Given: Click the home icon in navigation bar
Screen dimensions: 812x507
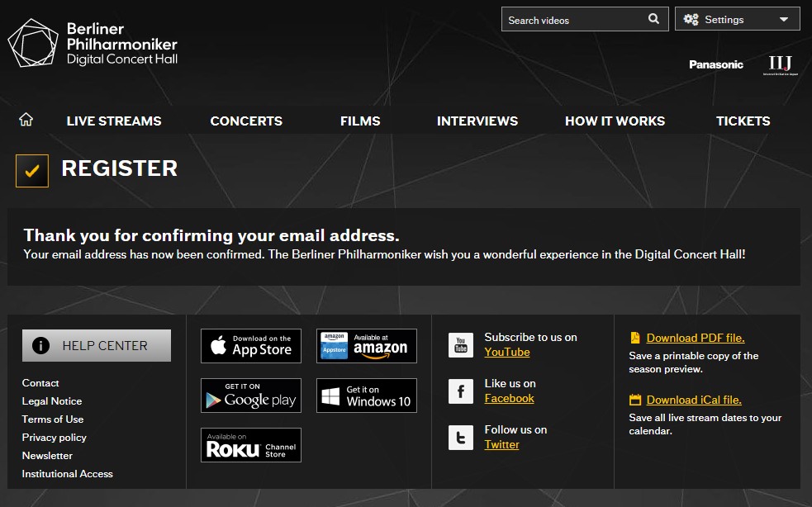Looking at the screenshot, I should pos(26,120).
